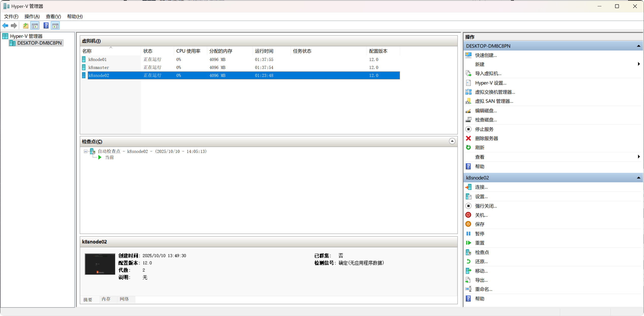The image size is (644, 316).
Task: Click the red Delete Server (删除服务器) icon
Action: 468,139
